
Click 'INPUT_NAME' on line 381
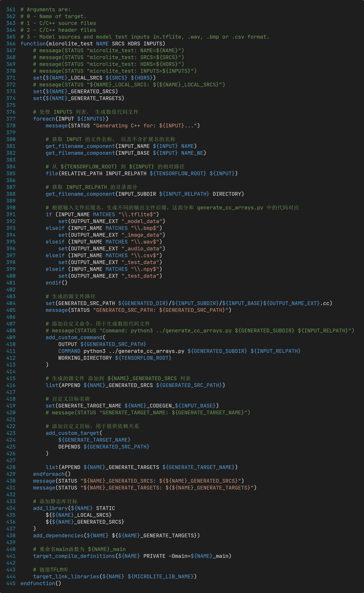pos(134,146)
